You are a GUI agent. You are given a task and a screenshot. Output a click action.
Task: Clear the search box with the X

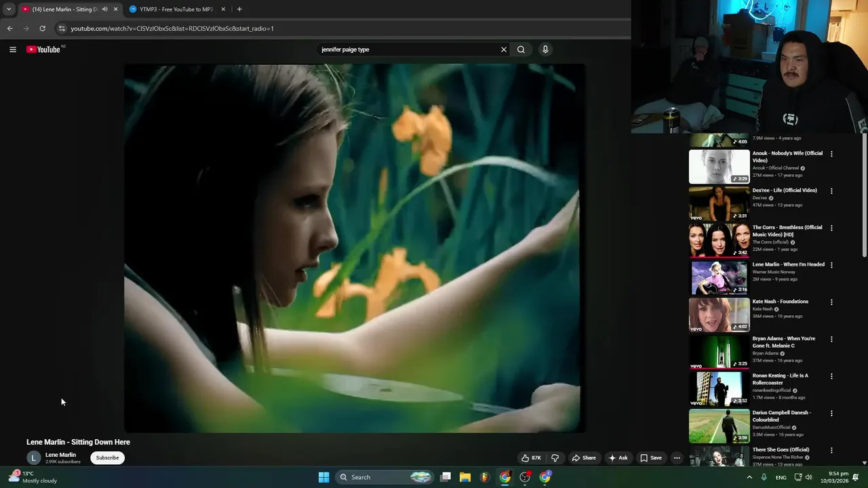tap(504, 49)
